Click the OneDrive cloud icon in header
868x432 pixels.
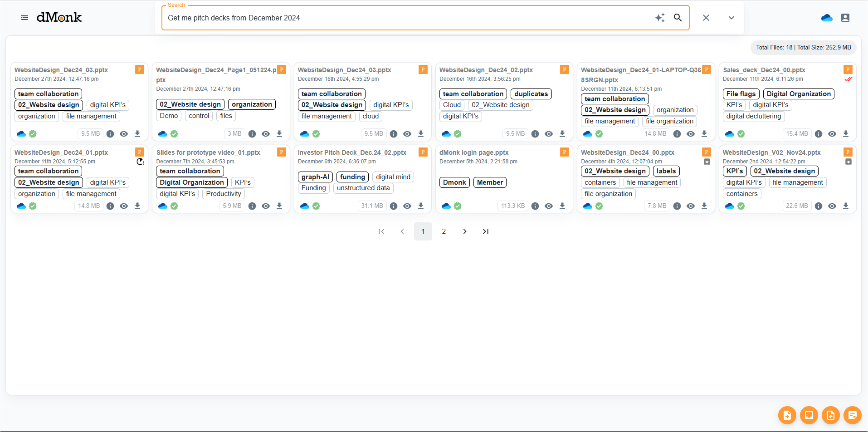pyautogui.click(x=827, y=18)
